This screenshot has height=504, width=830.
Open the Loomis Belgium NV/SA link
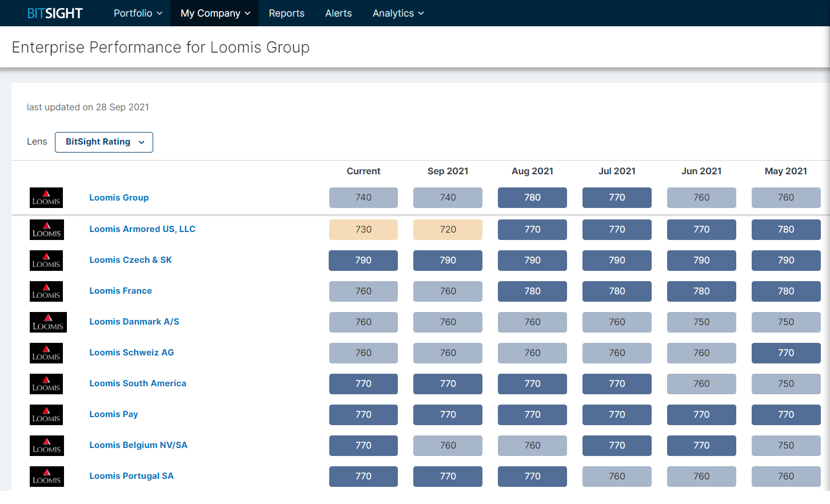(x=138, y=445)
